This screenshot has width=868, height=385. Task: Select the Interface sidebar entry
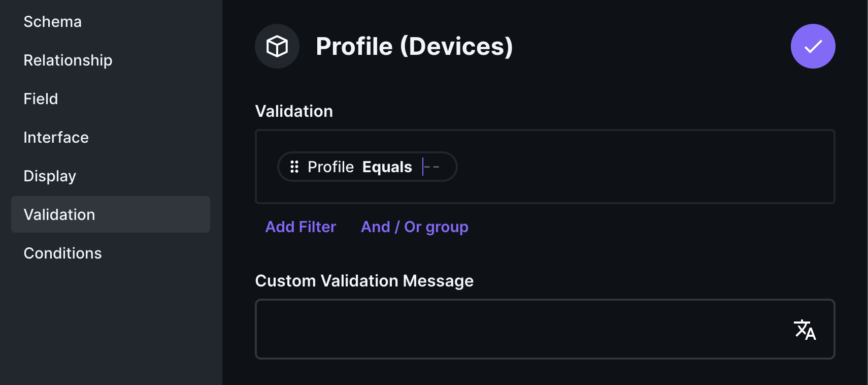pyautogui.click(x=56, y=137)
